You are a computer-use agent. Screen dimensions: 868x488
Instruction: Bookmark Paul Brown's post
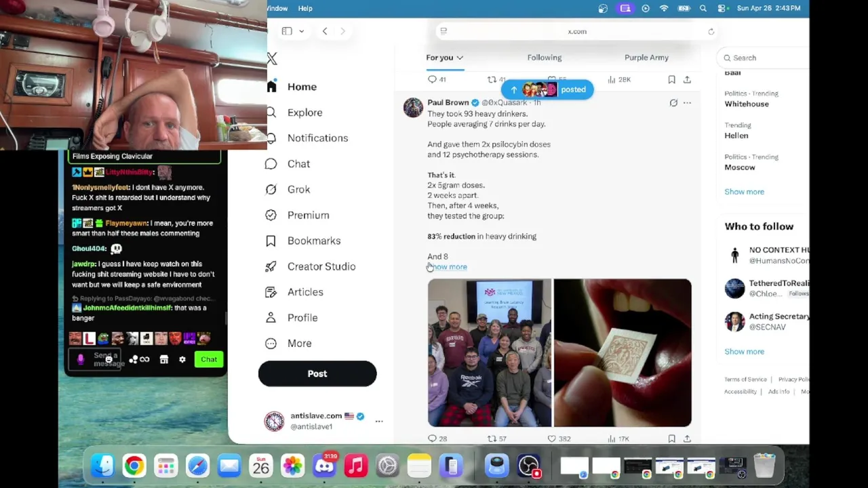[671, 439]
